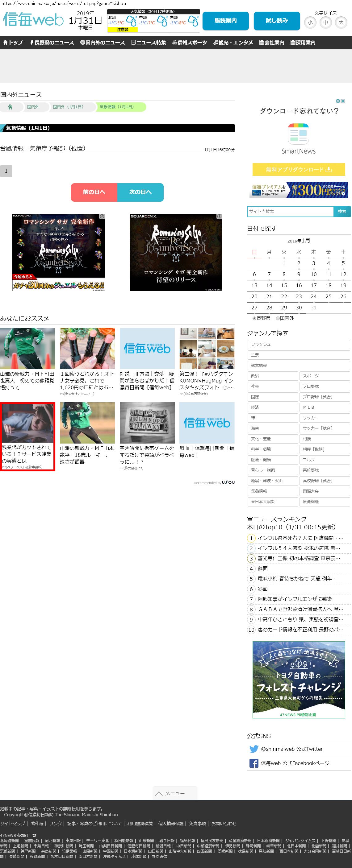
Task: Click left Romancing SaGa ad banner
Action: click(59, 252)
